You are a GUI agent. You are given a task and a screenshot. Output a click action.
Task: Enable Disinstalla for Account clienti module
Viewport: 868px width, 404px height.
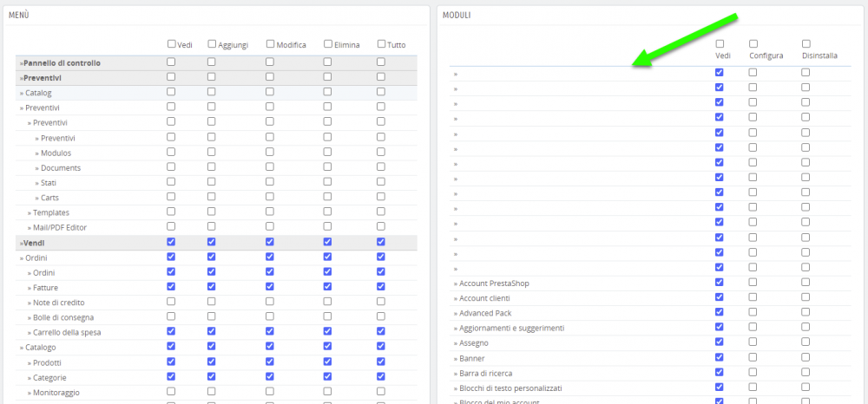[806, 296]
